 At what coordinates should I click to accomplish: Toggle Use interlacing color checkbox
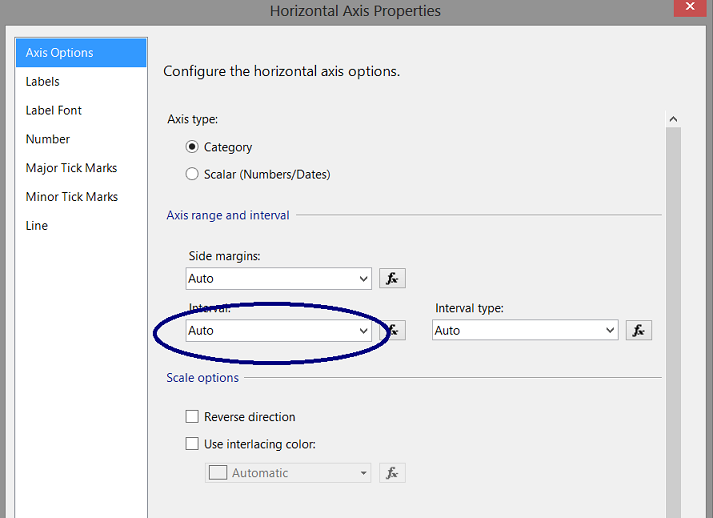point(193,444)
